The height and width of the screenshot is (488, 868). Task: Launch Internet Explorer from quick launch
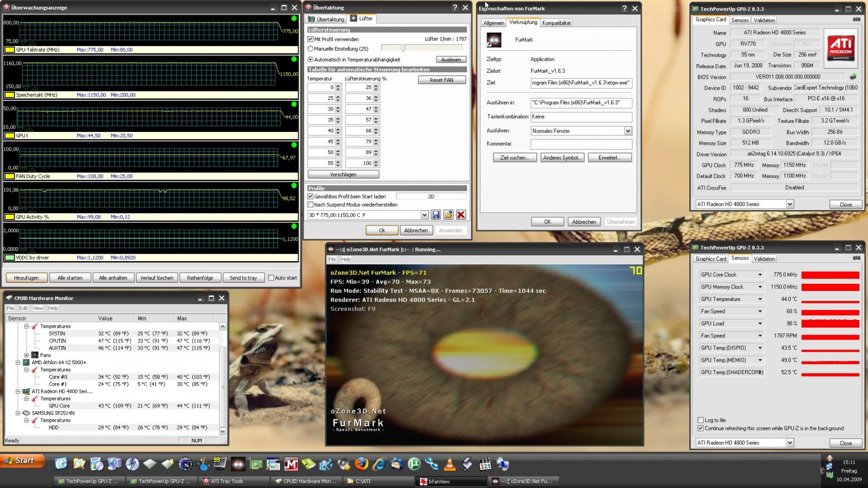coord(379,464)
